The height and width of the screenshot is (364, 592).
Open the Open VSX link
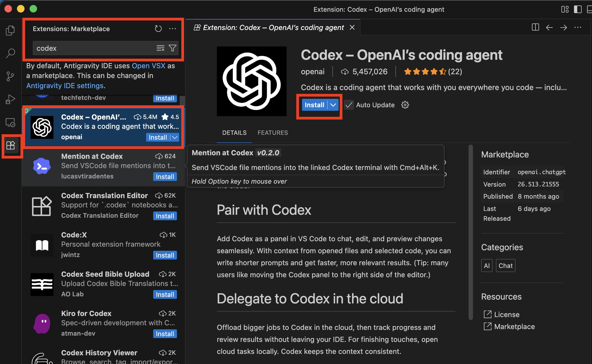pos(149,66)
